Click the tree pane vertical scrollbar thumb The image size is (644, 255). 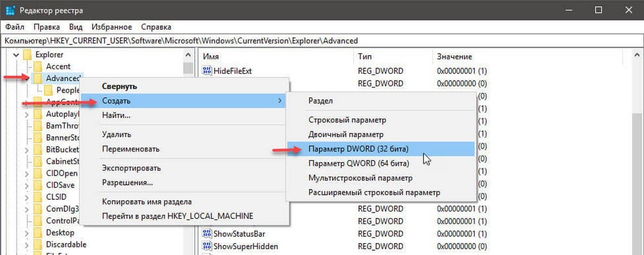point(188,68)
